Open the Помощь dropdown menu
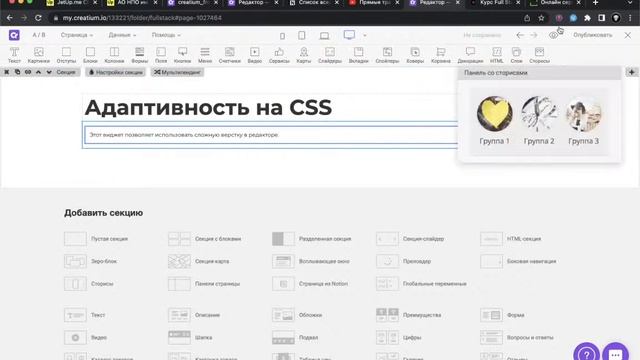This screenshot has height=360, width=640. click(166, 35)
